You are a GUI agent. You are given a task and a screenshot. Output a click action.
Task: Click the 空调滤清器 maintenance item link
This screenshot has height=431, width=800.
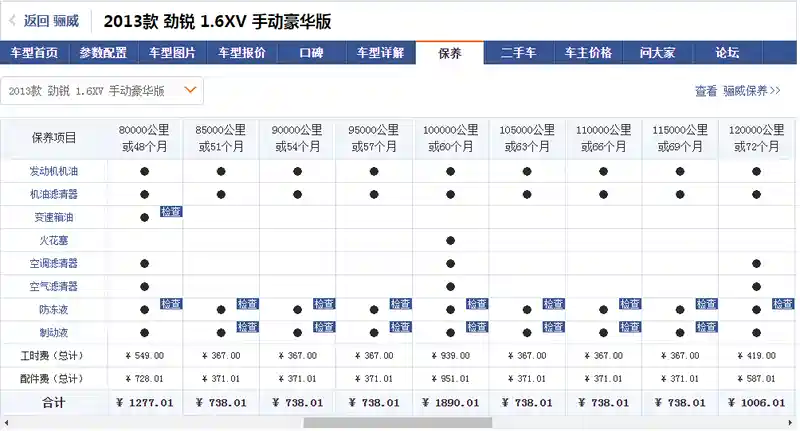coord(54,264)
